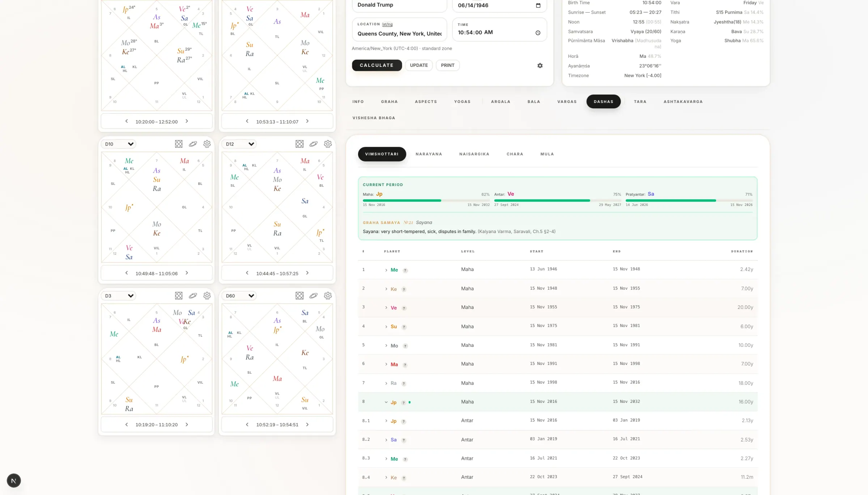Click clock icon in time field
This screenshot has height=495, width=868.
point(538,33)
